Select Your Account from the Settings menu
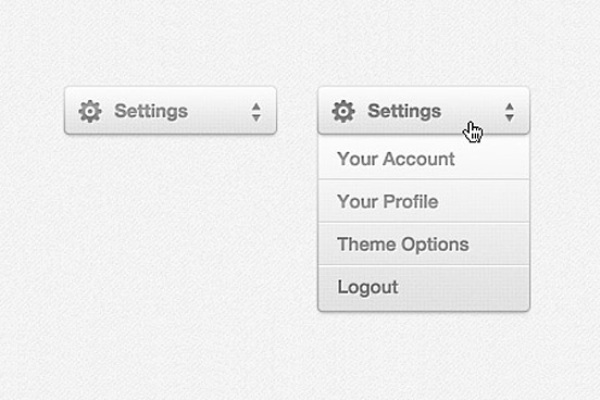 (396, 159)
